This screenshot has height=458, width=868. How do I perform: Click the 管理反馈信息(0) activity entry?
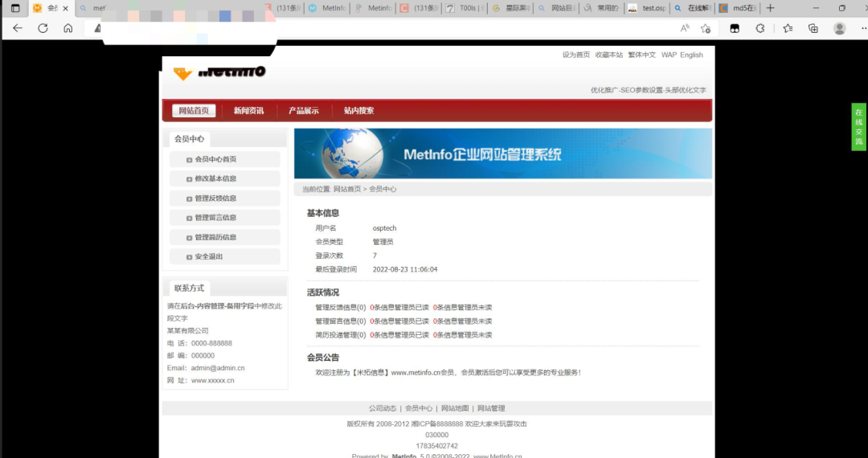[341, 308]
